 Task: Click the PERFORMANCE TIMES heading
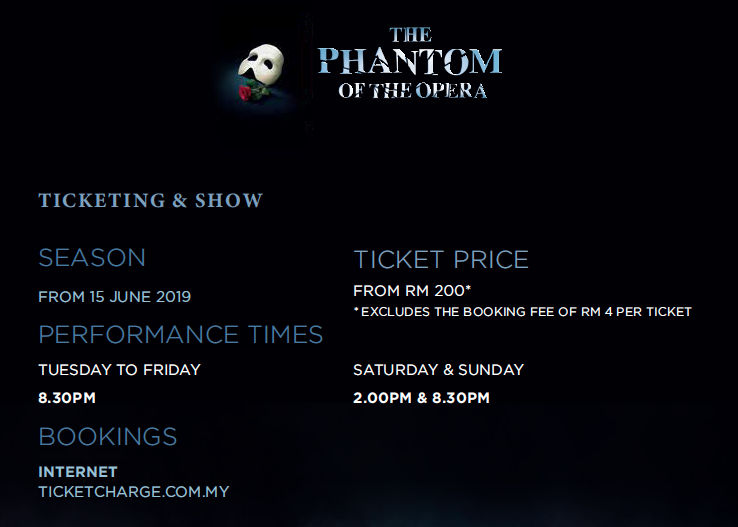tap(181, 335)
